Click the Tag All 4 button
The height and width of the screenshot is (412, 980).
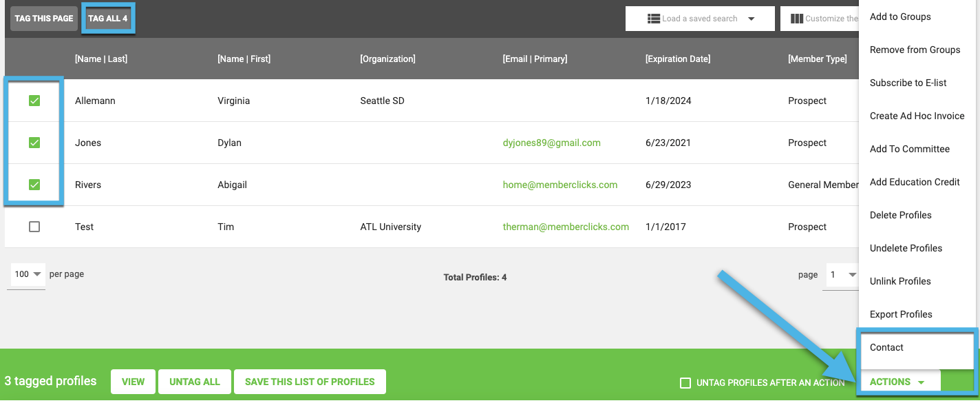(x=108, y=19)
